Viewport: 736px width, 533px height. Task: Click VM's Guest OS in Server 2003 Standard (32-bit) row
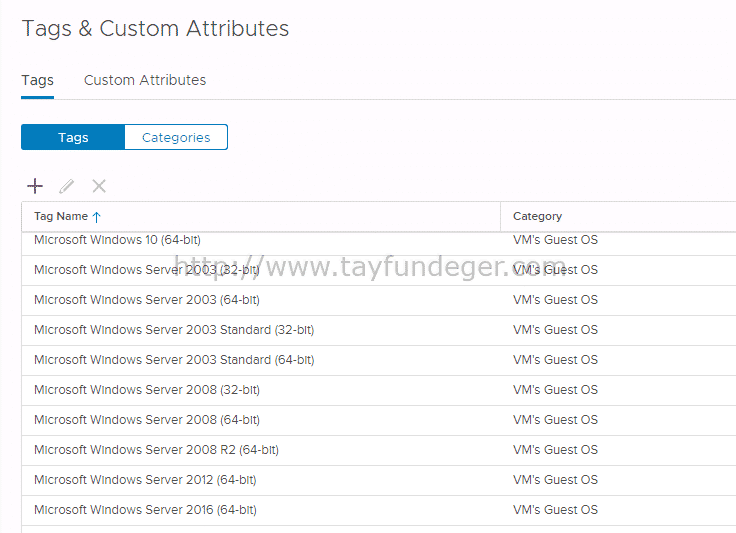point(555,330)
